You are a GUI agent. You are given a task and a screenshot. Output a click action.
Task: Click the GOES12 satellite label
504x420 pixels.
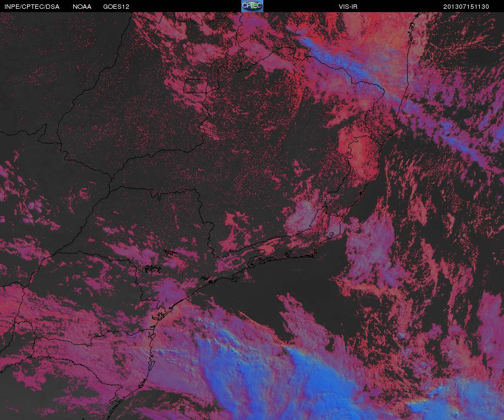116,7
